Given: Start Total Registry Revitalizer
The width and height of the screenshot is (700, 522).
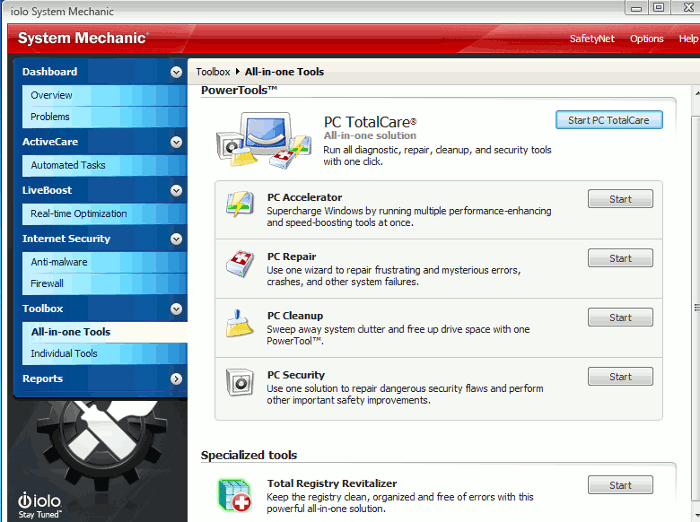Looking at the screenshot, I should coord(621,485).
